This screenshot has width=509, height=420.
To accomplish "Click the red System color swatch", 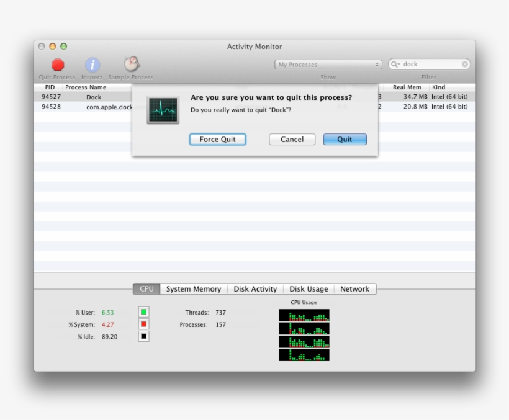I will 144,324.
